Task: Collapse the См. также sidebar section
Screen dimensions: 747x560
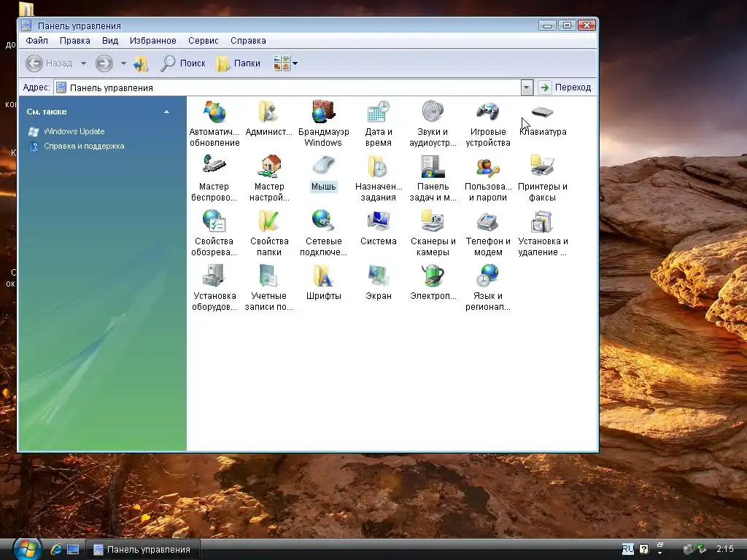Action: [x=167, y=112]
